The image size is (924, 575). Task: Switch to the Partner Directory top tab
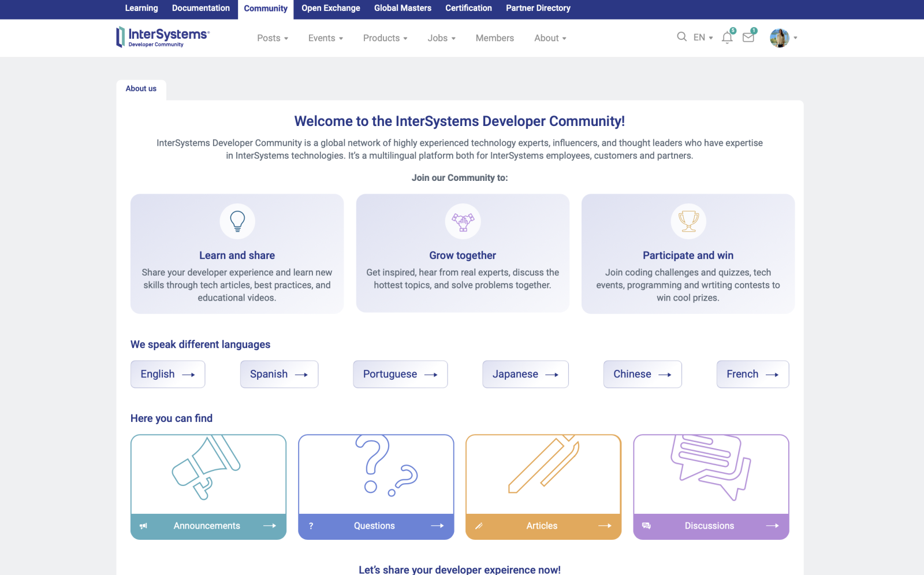click(x=538, y=8)
